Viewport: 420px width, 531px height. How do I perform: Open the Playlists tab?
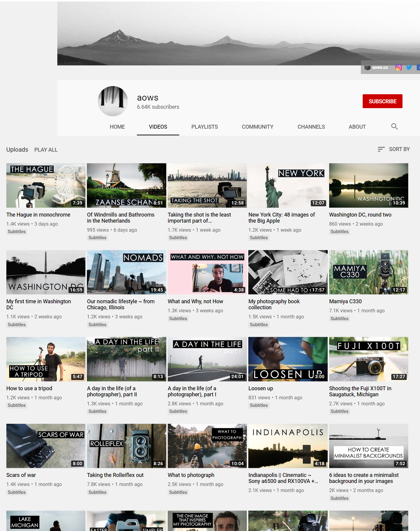[205, 127]
